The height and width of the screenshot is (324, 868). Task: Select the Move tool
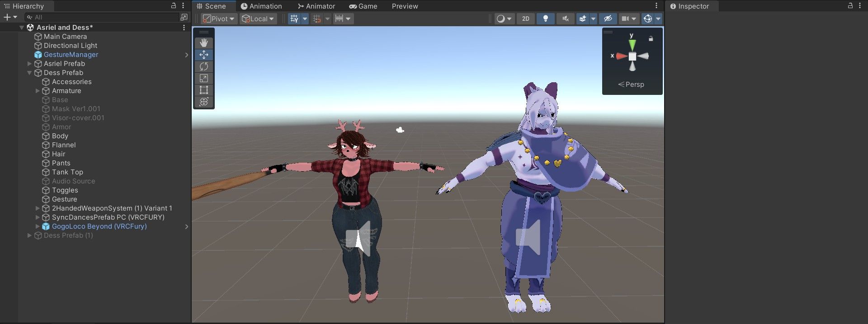click(204, 55)
